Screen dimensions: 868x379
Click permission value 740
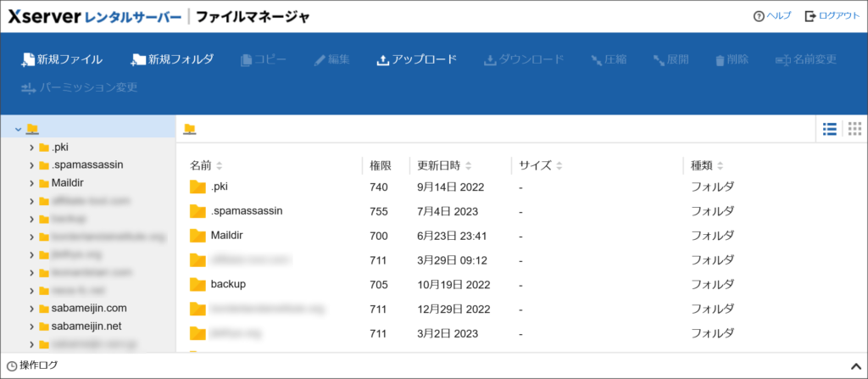tap(379, 187)
